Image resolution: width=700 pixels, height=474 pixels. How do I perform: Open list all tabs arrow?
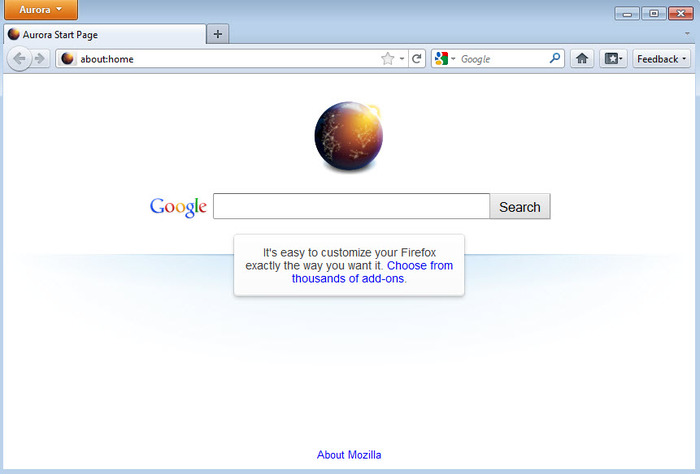pos(687,33)
